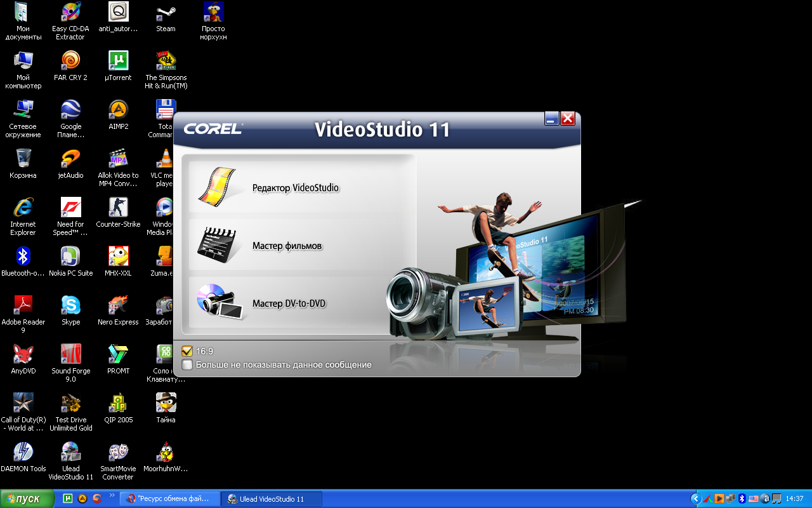This screenshot has width=812, height=508.
Task: Click the Мастер DV-to-DVD disc camera icon
Action: (x=219, y=302)
